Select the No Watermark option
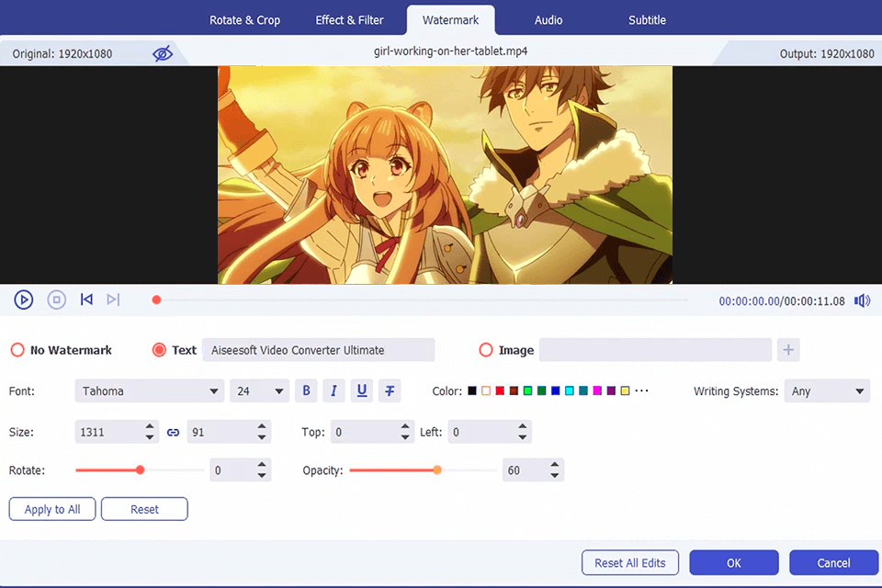This screenshot has height=588, width=882. pyautogui.click(x=17, y=350)
